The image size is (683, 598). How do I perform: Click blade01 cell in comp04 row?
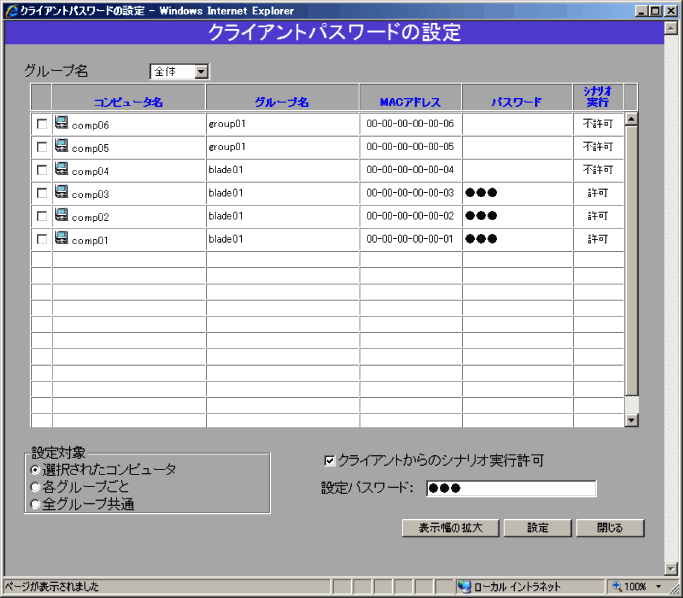pyautogui.click(x=282, y=170)
